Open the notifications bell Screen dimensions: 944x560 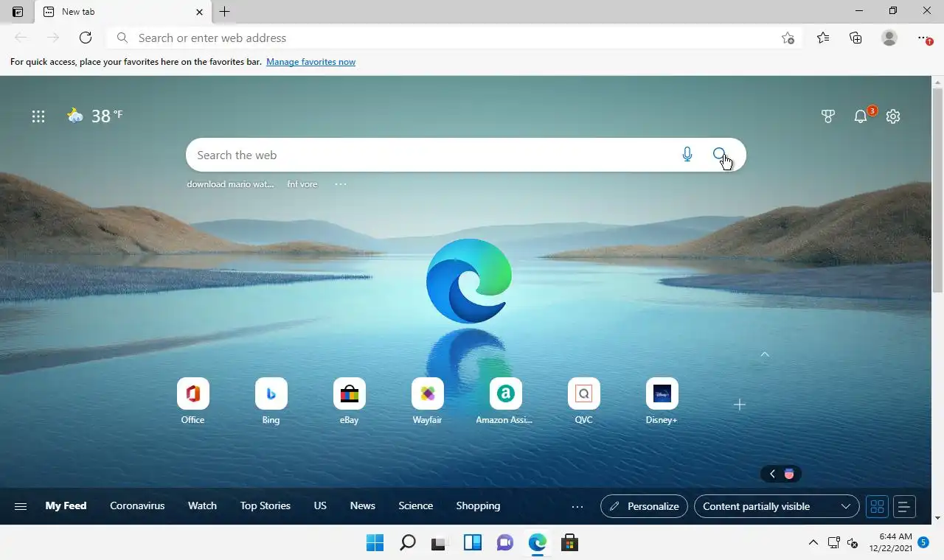[x=861, y=116]
